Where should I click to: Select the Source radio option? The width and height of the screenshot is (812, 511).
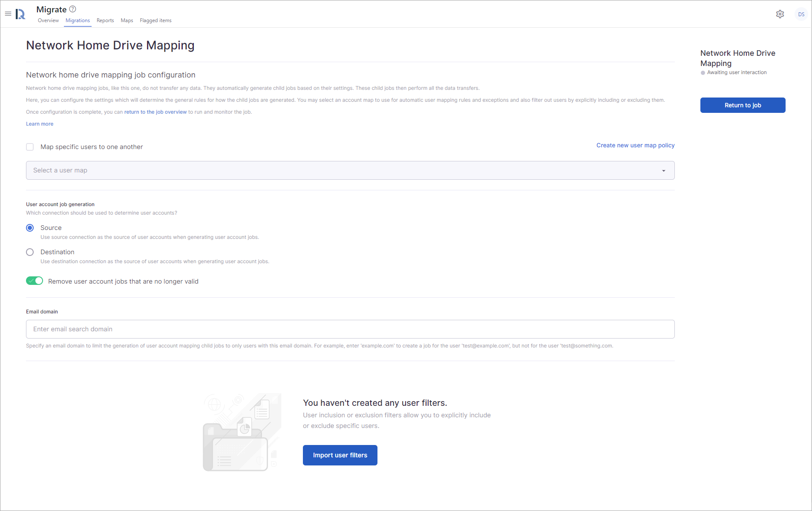coord(30,228)
